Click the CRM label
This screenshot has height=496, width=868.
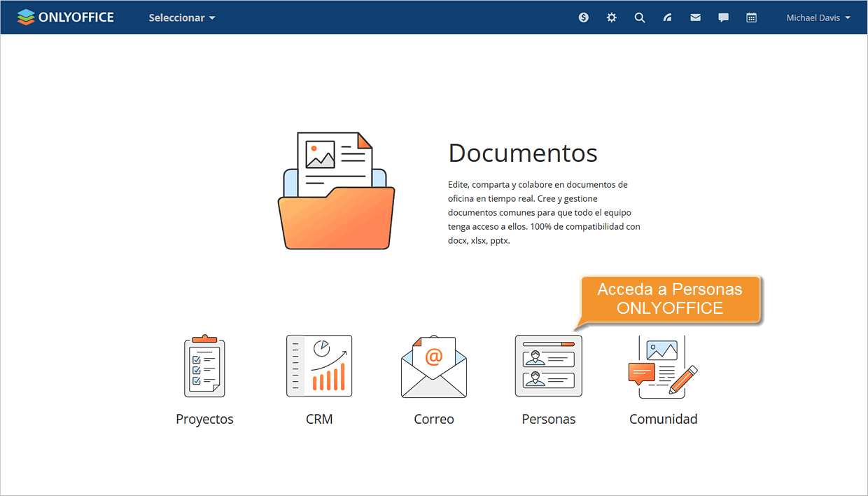319,419
